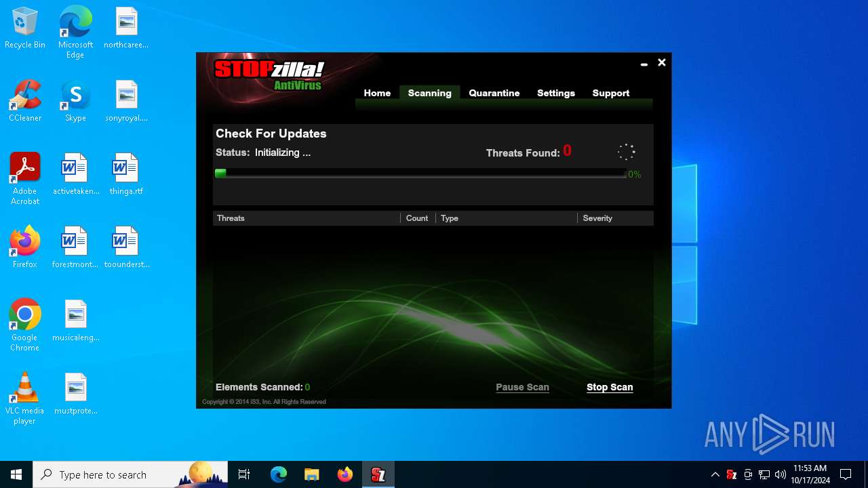Click the Check For Updates heading
The height and width of the screenshot is (488, 868).
pos(271,134)
